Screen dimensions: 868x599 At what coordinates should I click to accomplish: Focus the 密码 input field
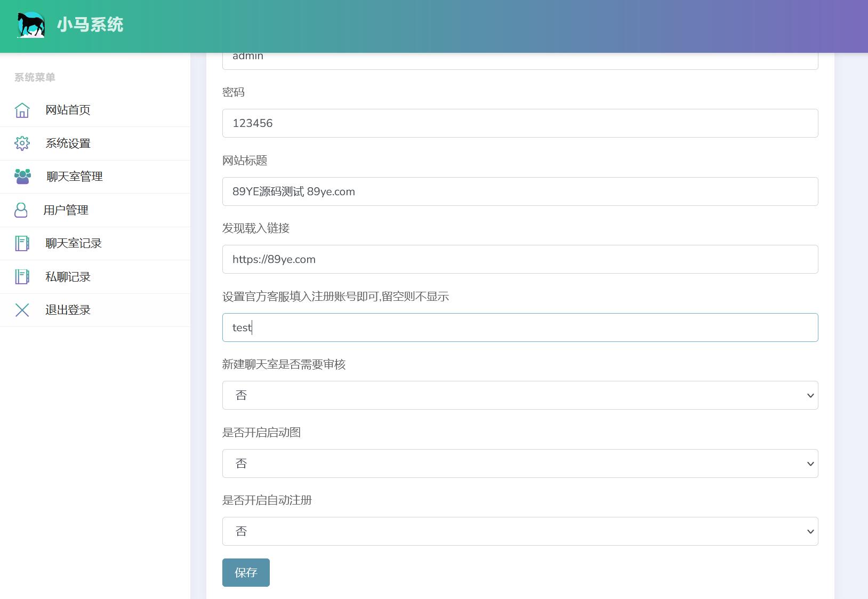pos(520,123)
